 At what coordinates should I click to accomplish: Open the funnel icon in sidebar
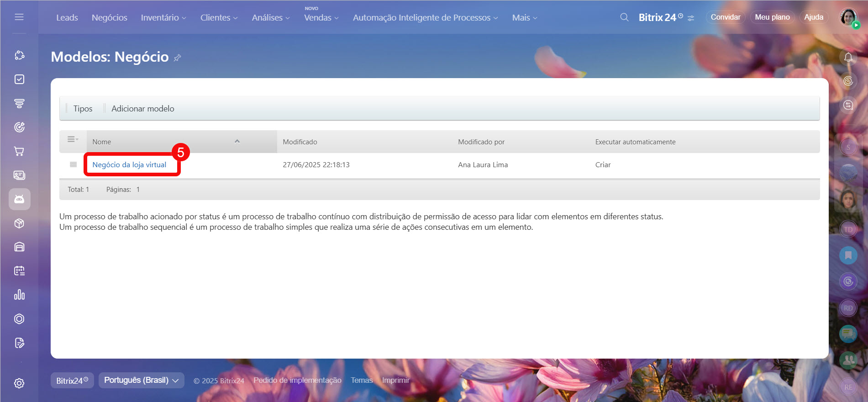[19, 103]
